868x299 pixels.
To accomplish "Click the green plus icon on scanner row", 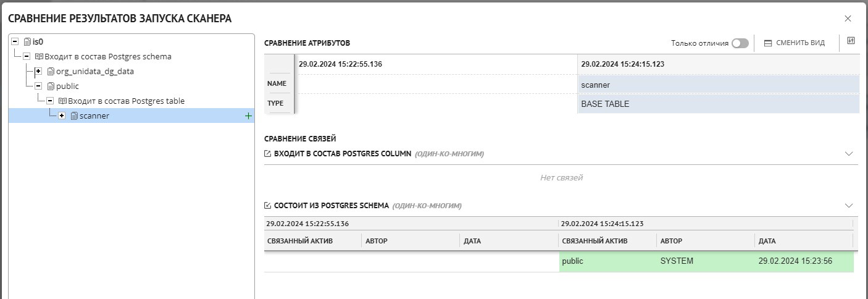I will pos(248,116).
